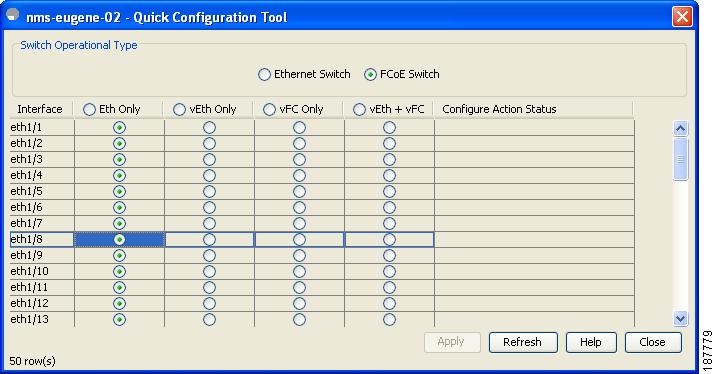Image resolution: width=713 pixels, height=374 pixels.
Task: Select the FCoE Switch operational type
Action: tap(370, 74)
